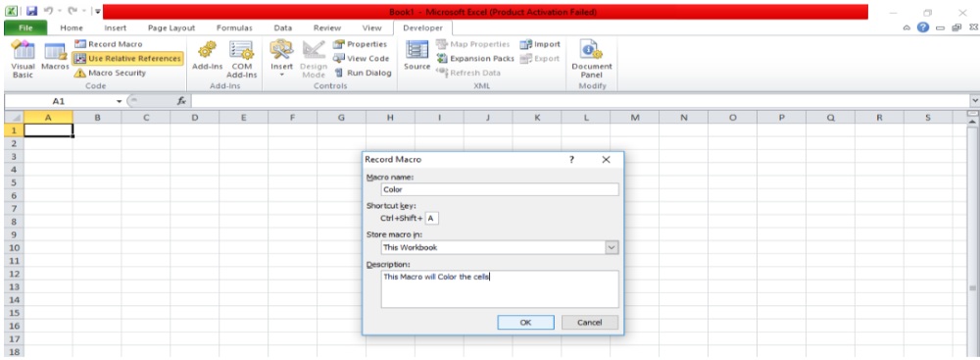
Task: Click the Source XML icon
Action: pos(416,50)
